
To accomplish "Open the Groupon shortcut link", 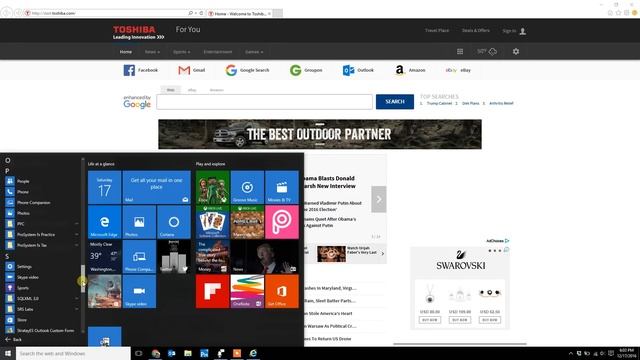I will (306, 70).
